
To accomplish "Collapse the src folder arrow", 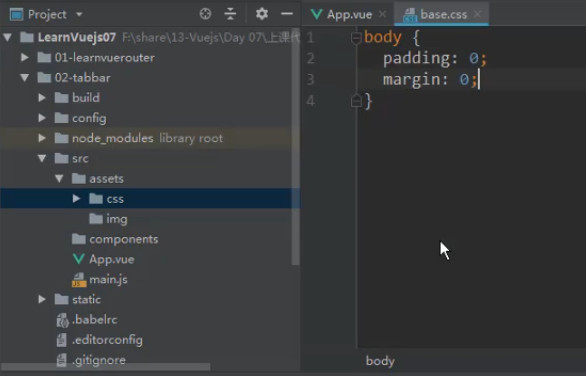I will click(x=42, y=158).
